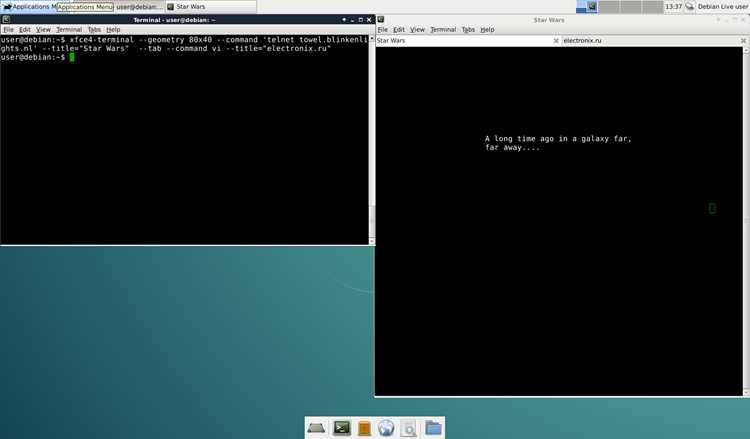Image resolution: width=750 pixels, height=439 pixels.
Task: Click window menu icon of Star Wars titlebar
Action: click(381, 20)
